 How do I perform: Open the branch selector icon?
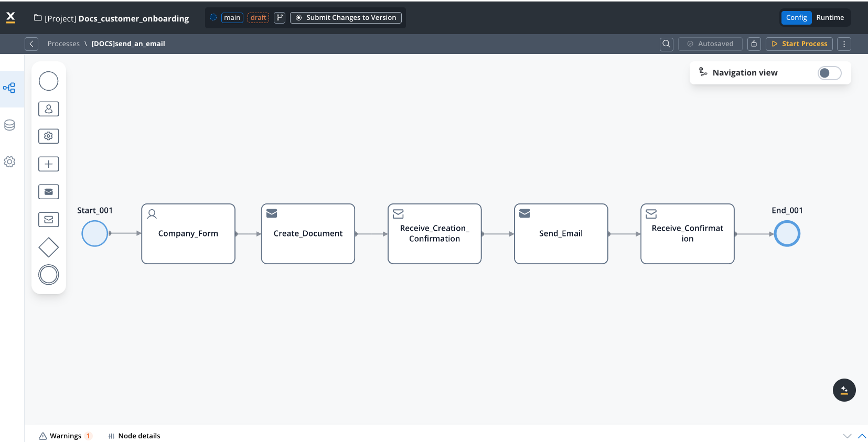[x=280, y=18]
